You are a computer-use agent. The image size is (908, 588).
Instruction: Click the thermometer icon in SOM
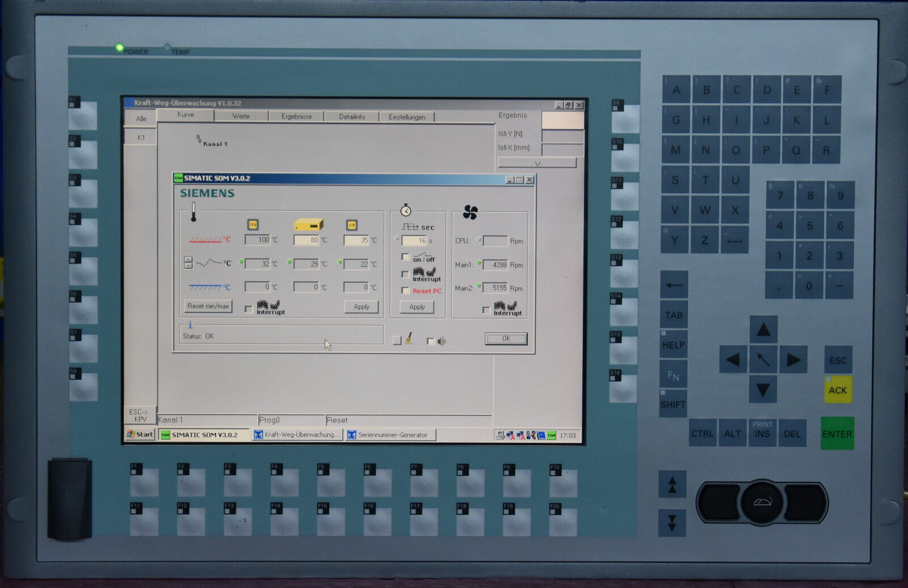(194, 211)
